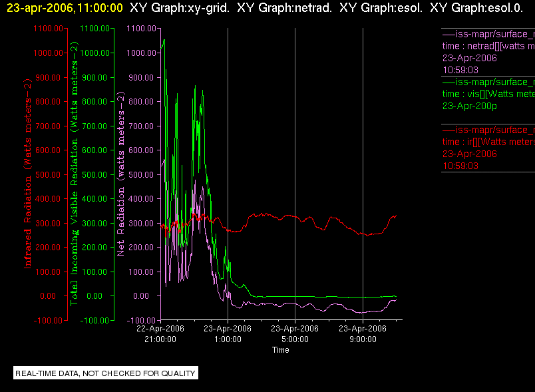
Task: Click the magenta iss-mapr/surface legend entry
Action: [x=488, y=35]
